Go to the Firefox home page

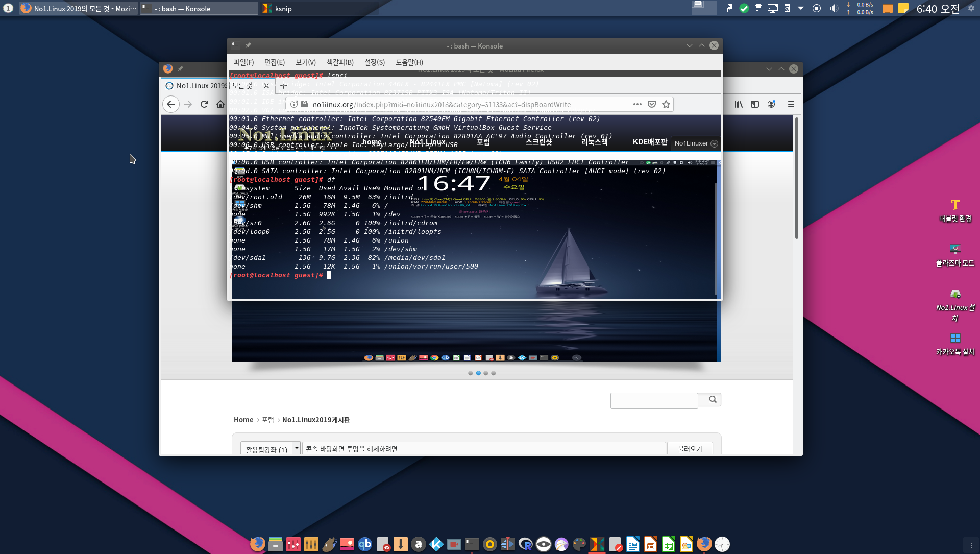pos(220,104)
